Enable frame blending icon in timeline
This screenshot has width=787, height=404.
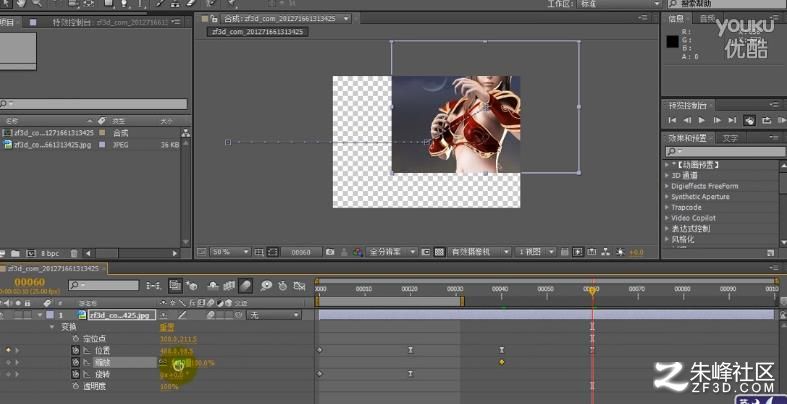229,286
